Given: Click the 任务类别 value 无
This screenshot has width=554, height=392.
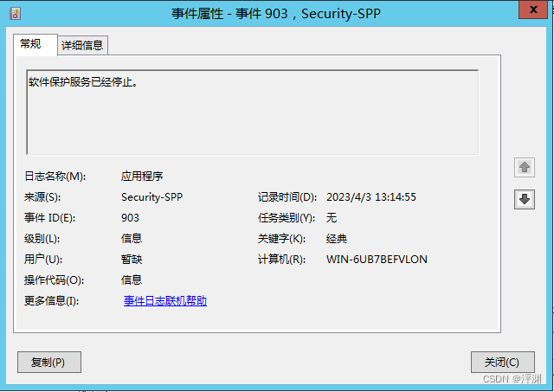Looking at the screenshot, I should [332, 218].
